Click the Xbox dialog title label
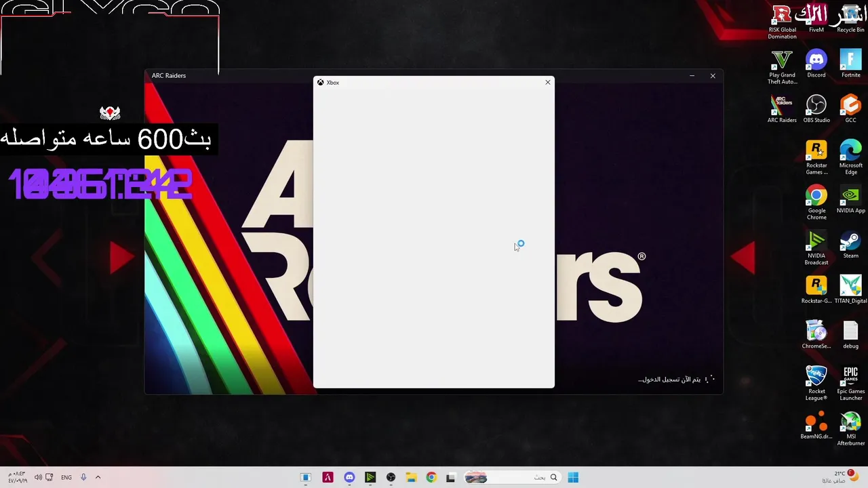868x488 pixels. [333, 83]
